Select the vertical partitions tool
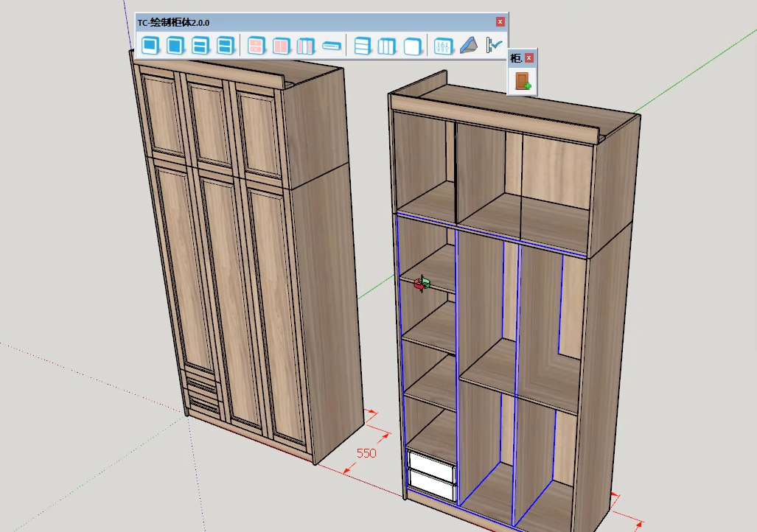 386,45
